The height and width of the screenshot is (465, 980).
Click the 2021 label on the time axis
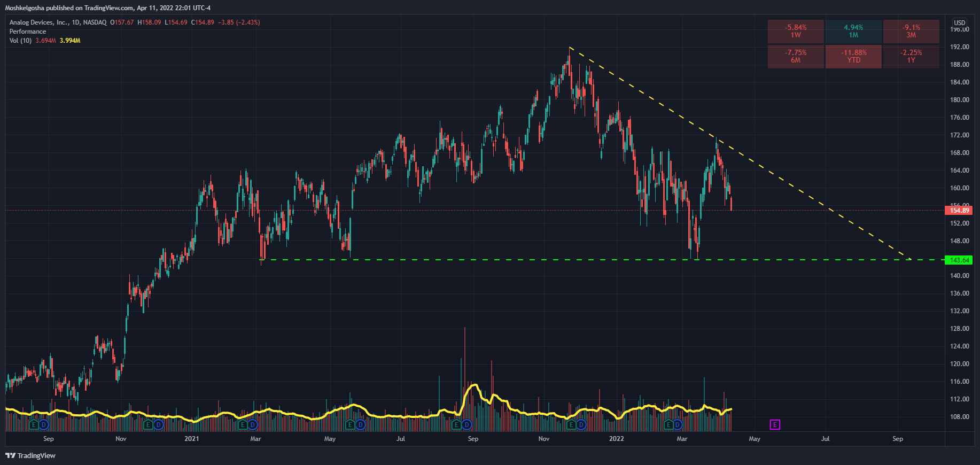[192, 439]
